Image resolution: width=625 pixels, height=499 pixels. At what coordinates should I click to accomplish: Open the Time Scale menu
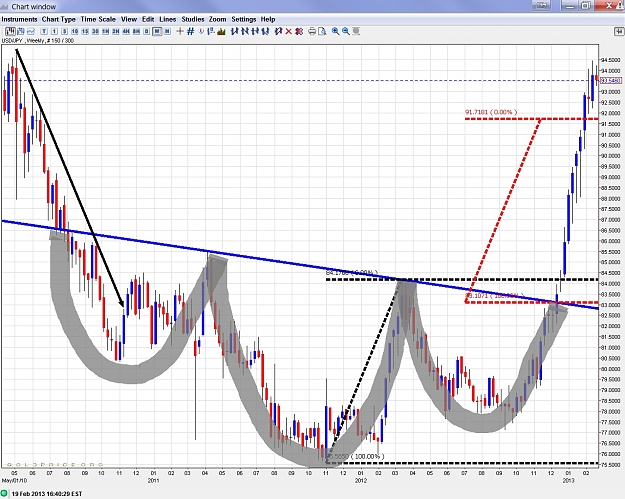click(98, 19)
